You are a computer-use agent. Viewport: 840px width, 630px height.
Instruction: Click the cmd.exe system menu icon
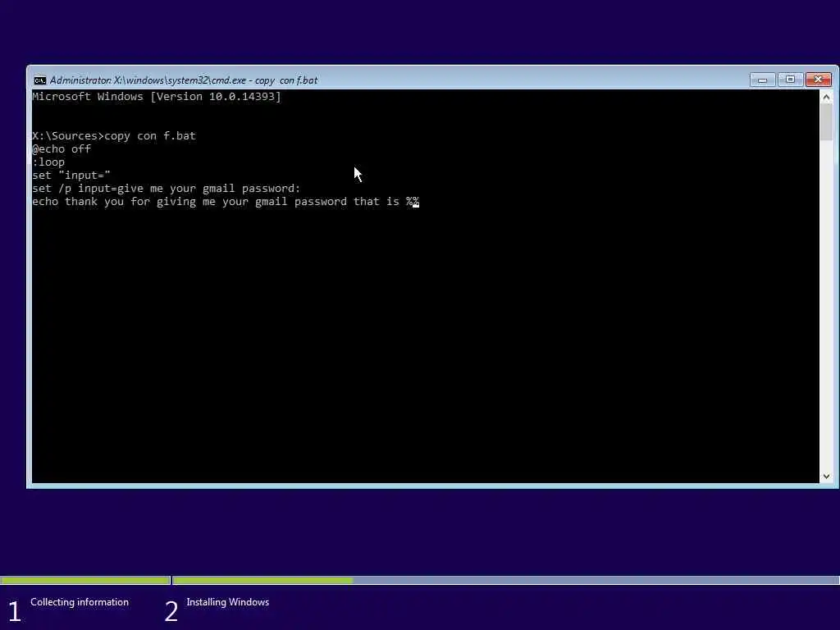pyautogui.click(x=39, y=80)
